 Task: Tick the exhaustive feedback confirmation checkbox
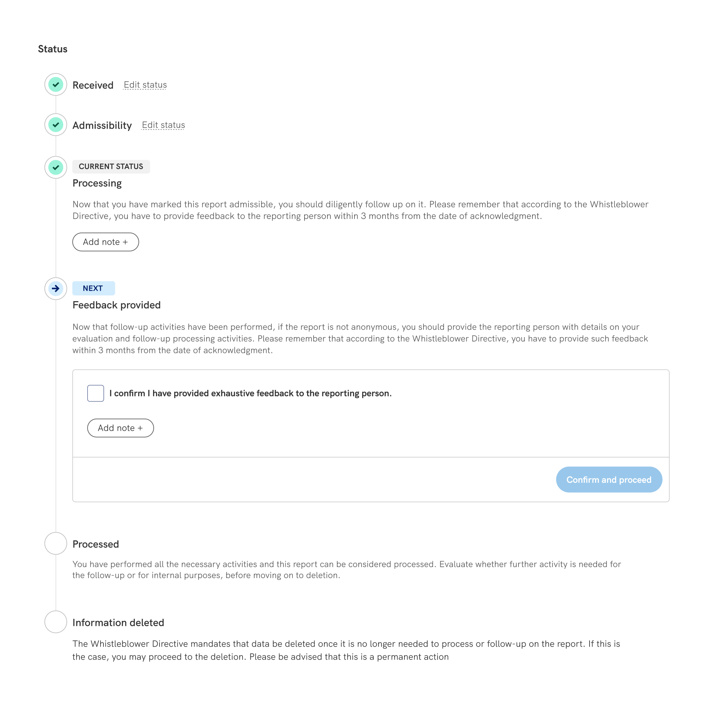96,393
